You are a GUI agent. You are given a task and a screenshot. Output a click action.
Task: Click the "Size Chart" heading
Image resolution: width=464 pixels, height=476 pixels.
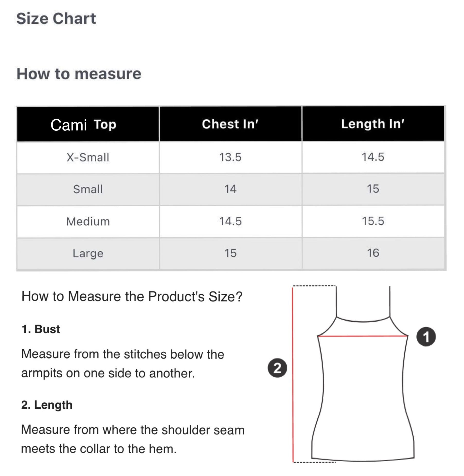56,19
